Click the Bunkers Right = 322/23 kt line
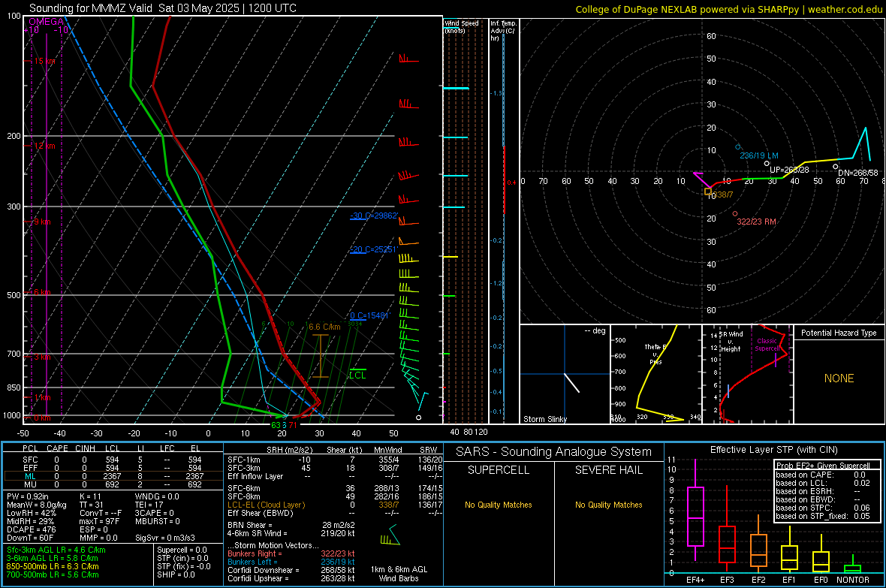The height and width of the screenshot is (588, 886). (x=291, y=553)
